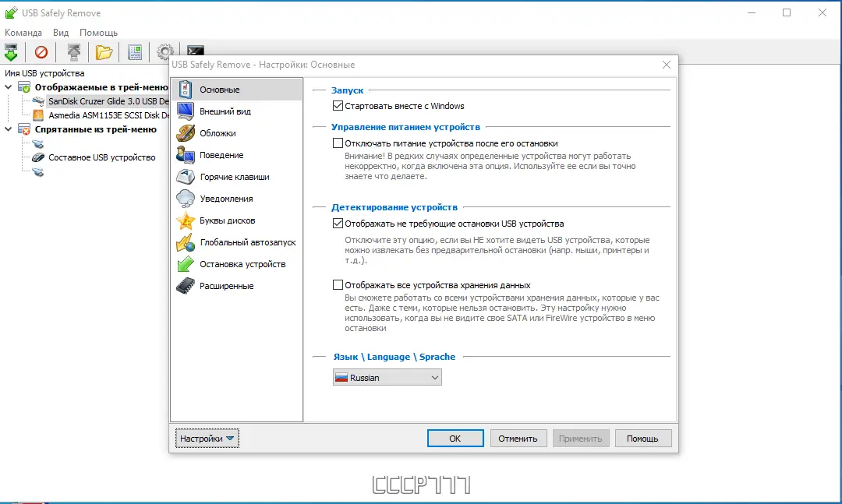Select the Расширенные settings category
The image size is (842, 504).
tap(236, 286)
